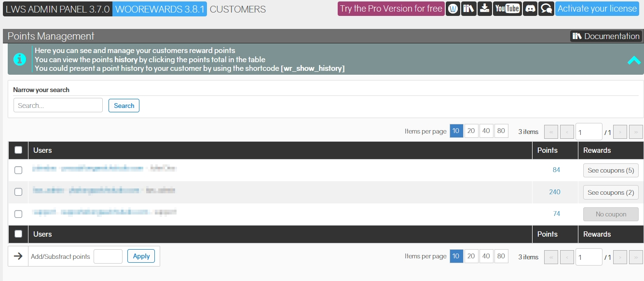Screen dimensions: 644x281
Task: Click the Points Management heading
Action: 51,36
